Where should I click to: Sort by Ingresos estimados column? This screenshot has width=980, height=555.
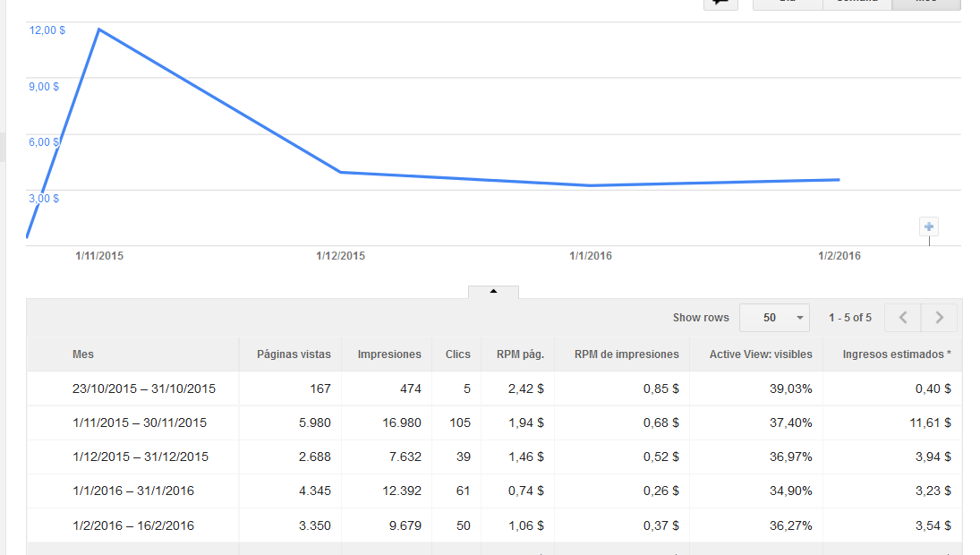click(x=896, y=354)
